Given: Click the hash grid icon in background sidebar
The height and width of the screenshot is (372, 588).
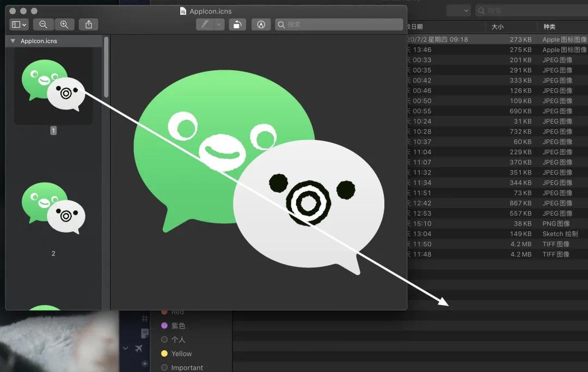Looking at the screenshot, I should [144, 319].
